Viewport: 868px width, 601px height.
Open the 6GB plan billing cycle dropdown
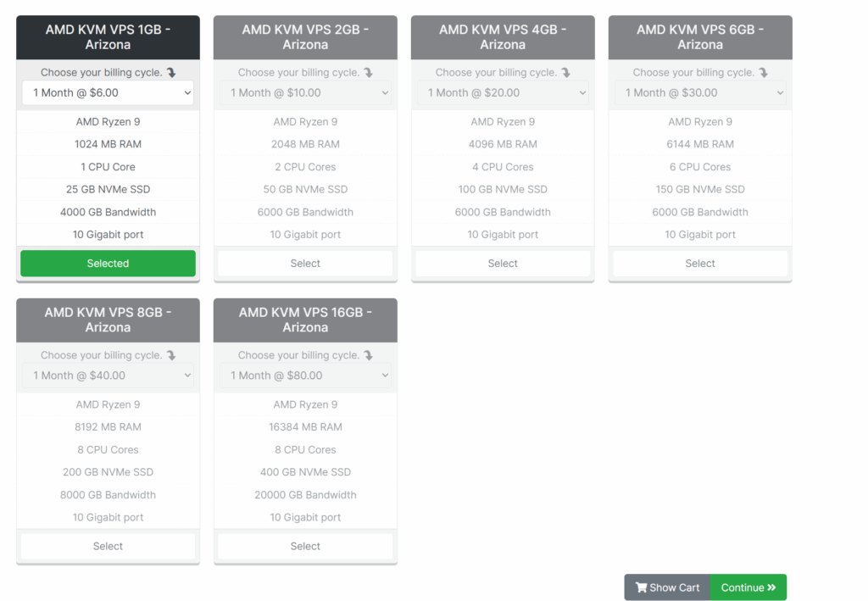tap(700, 93)
